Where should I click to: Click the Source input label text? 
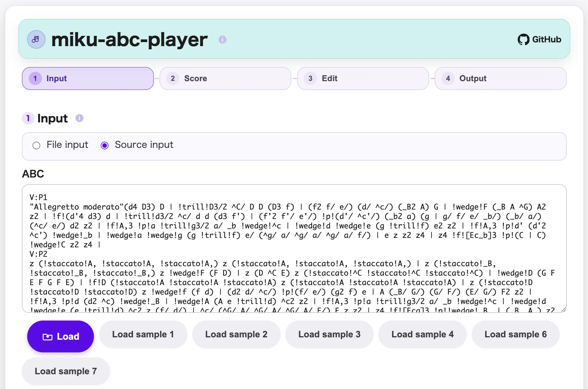144,145
